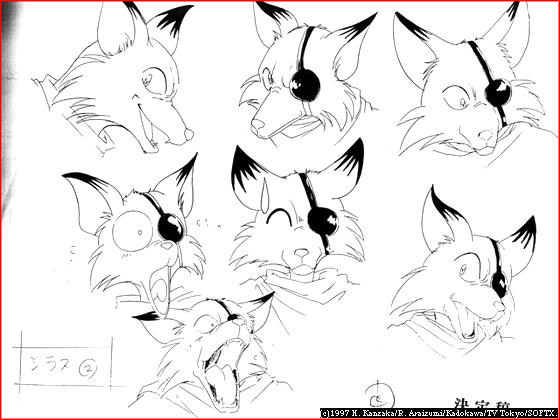
Task: Click the eyepatch on the profile-view fox
Action: click(x=305, y=85)
